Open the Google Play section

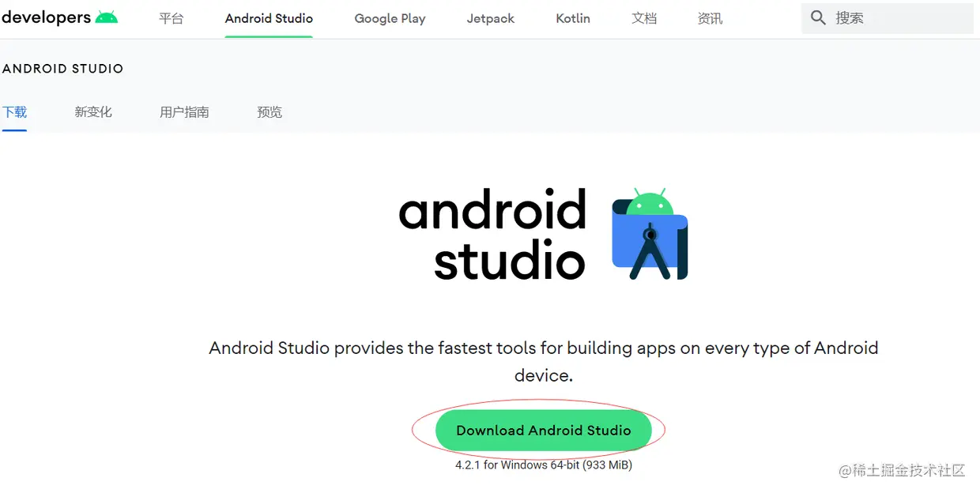pyautogui.click(x=390, y=18)
